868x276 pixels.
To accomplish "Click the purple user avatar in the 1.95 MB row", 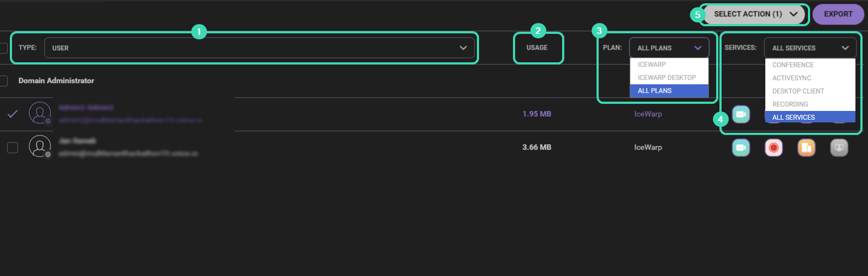I will tap(40, 113).
